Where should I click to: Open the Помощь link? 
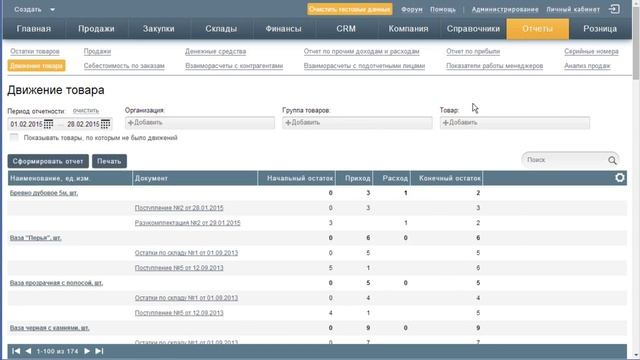(x=443, y=9)
